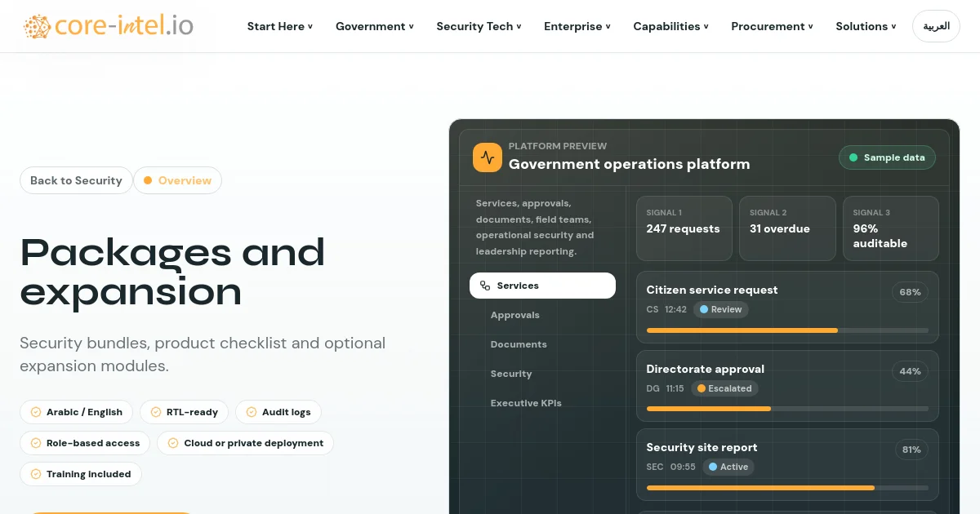Click the Cloud or private deployment chip
Screen dimensions: 980x514
[245, 443]
